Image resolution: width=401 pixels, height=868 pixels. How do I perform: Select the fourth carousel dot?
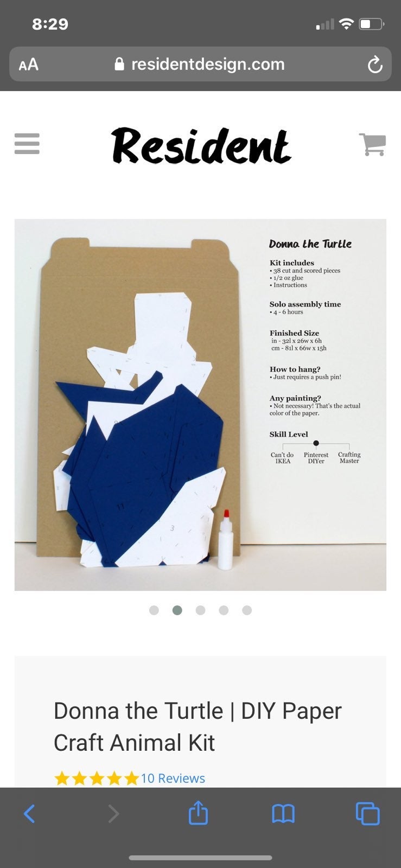(224, 610)
